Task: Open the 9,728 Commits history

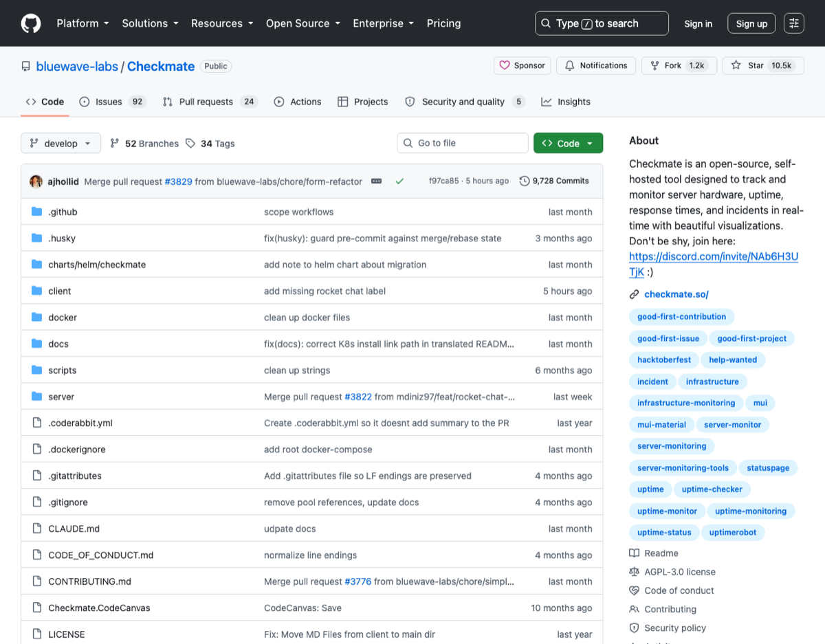Action: point(554,181)
